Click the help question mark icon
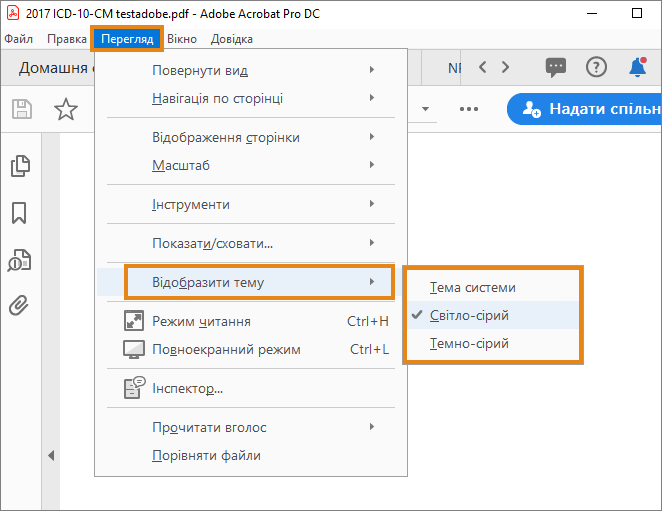 [x=596, y=67]
